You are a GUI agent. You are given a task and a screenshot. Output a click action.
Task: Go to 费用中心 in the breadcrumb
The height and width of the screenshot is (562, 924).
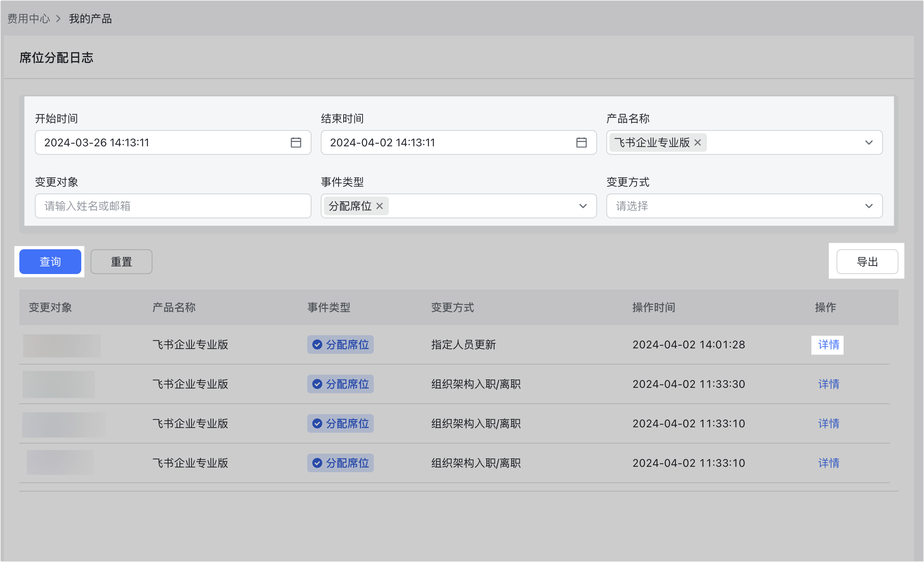29,19
